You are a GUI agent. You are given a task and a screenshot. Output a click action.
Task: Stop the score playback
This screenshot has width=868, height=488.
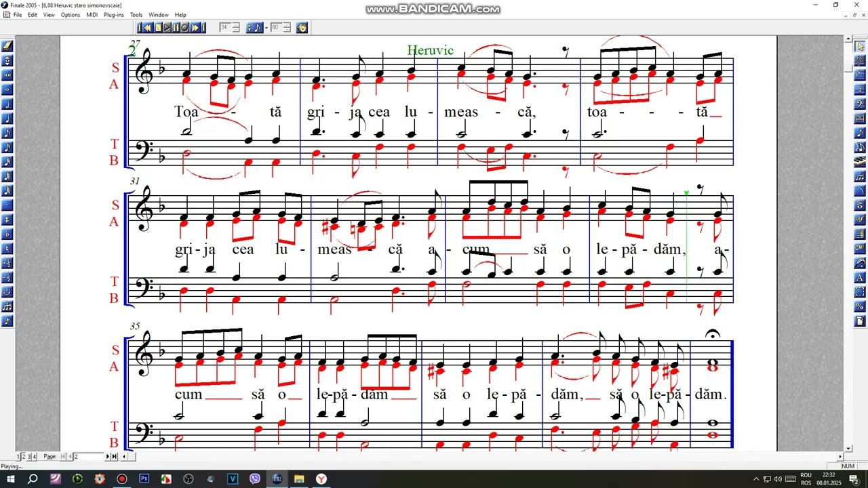tap(158, 28)
